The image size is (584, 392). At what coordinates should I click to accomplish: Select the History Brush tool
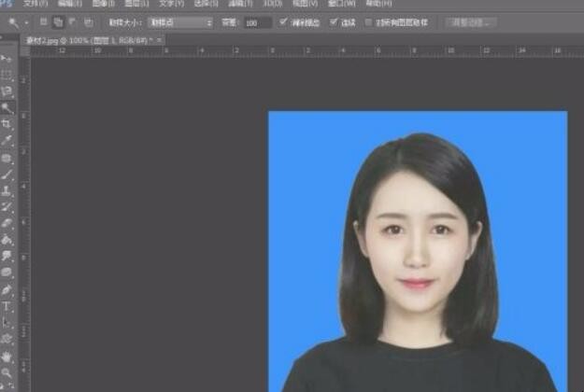(x=7, y=207)
